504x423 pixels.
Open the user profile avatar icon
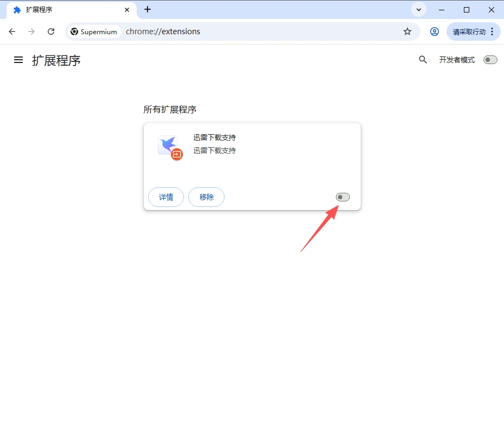click(434, 31)
